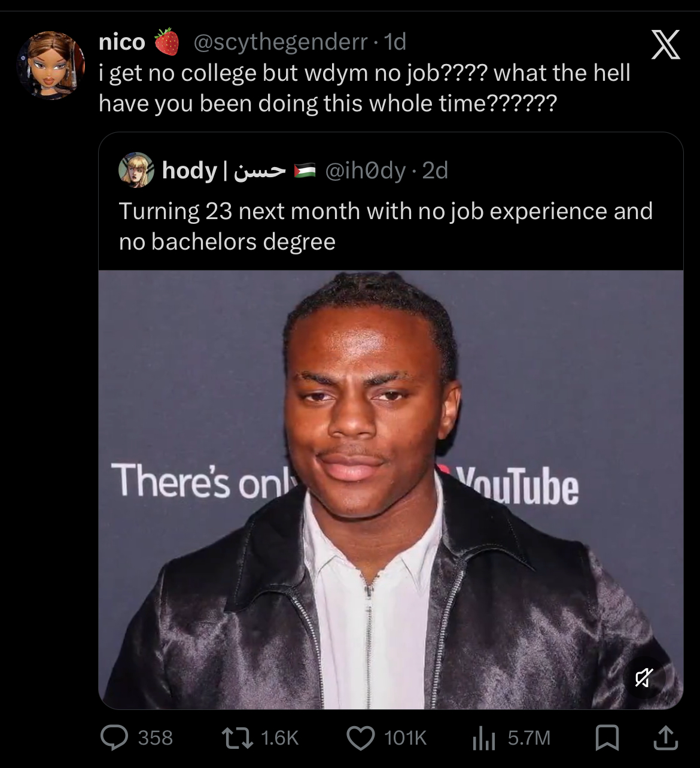
Task: Click the nico display name
Action: (122, 42)
